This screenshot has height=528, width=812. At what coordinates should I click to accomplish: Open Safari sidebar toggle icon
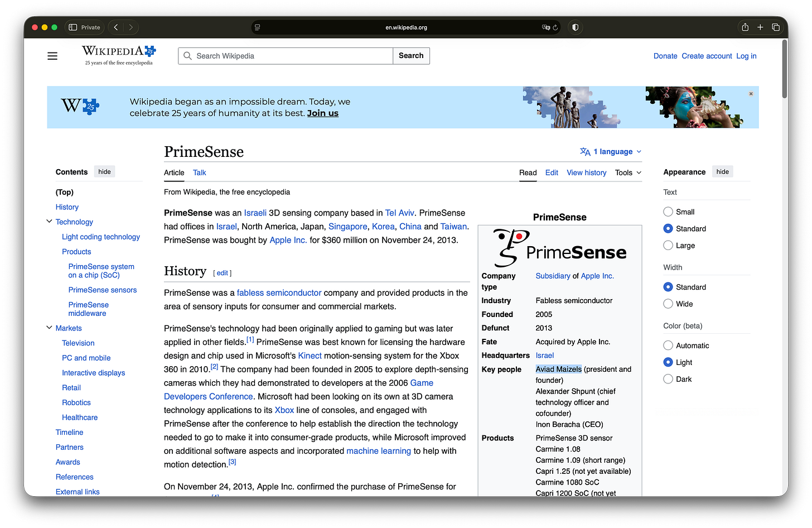(72, 27)
